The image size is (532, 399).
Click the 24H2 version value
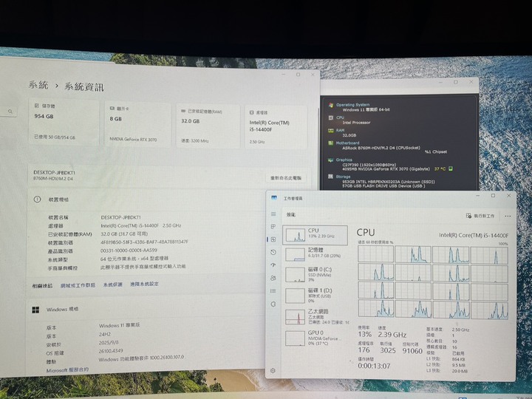(x=104, y=334)
